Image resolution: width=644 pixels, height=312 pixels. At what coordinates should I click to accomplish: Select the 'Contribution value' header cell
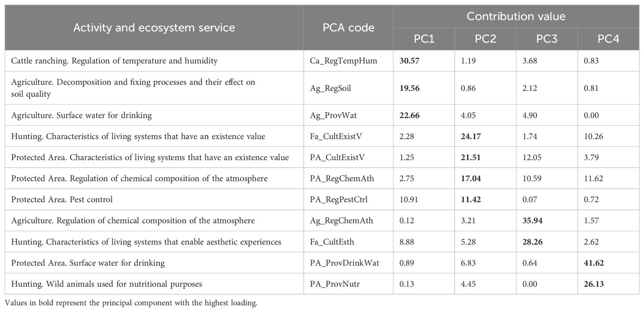pyautogui.click(x=516, y=16)
